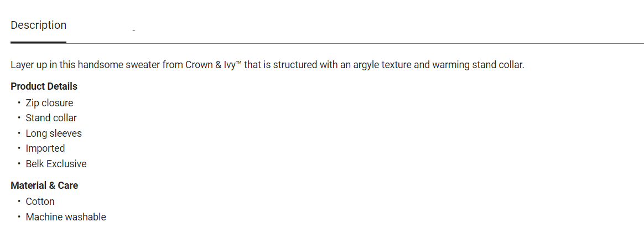Viewport: 644px width, 242px height.
Task: Click the bullet point before Zip closure
Action: tap(19, 103)
